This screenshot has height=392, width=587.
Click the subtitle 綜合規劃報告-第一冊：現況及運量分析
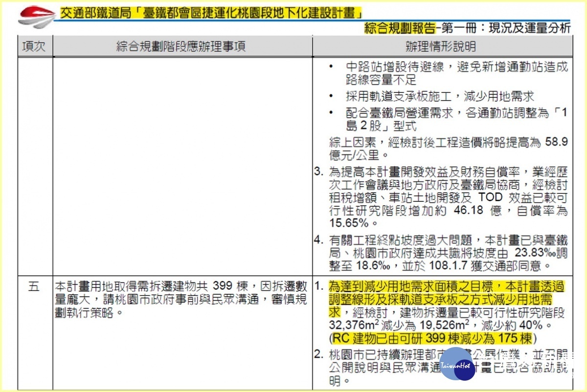468,27
